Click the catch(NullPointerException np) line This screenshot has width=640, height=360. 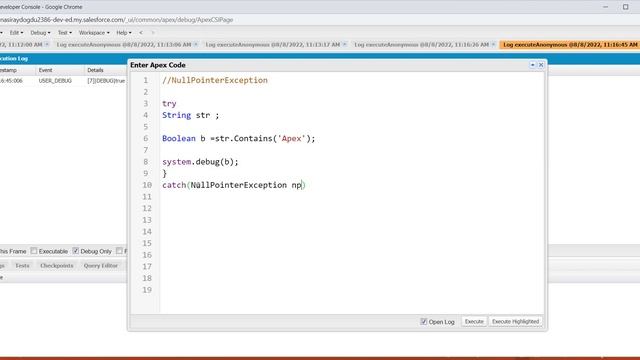(x=233, y=185)
